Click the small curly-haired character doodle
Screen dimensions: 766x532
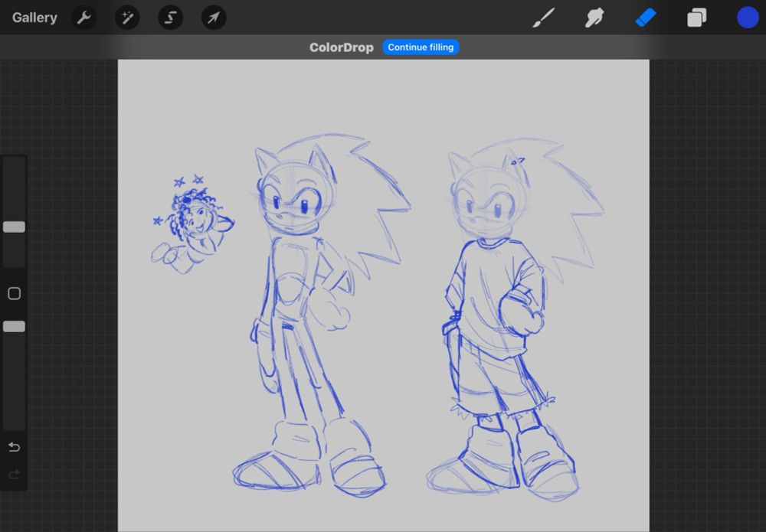pos(193,224)
